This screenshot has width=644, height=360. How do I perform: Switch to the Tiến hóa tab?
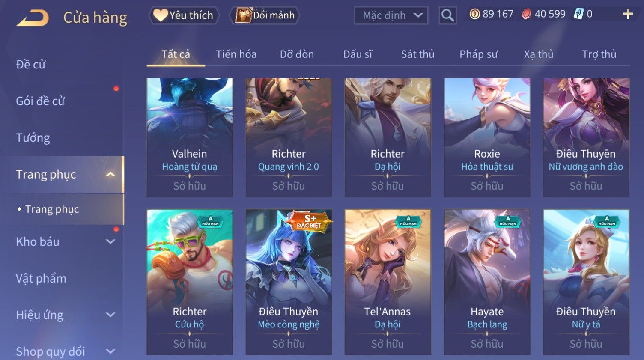click(x=236, y=54)
